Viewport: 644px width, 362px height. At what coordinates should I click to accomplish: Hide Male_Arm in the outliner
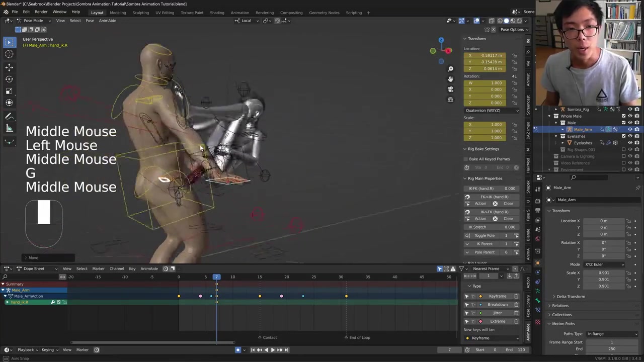pyautogui.click(x=630, y=129)
